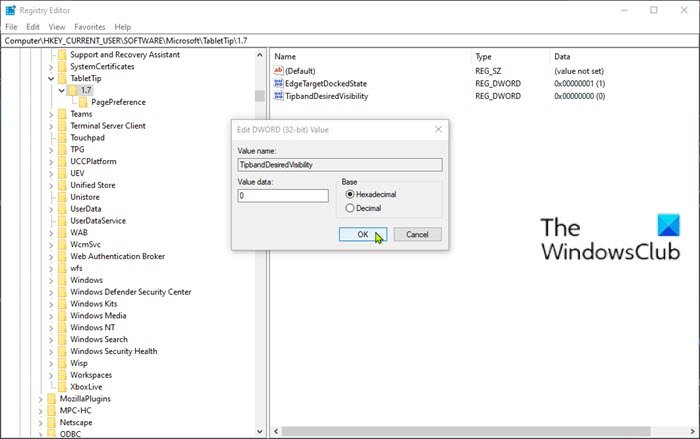700x439 pixels.
Task: Click the Wisp folder icon
Action: pyautogui.click(x=62, y=363)
